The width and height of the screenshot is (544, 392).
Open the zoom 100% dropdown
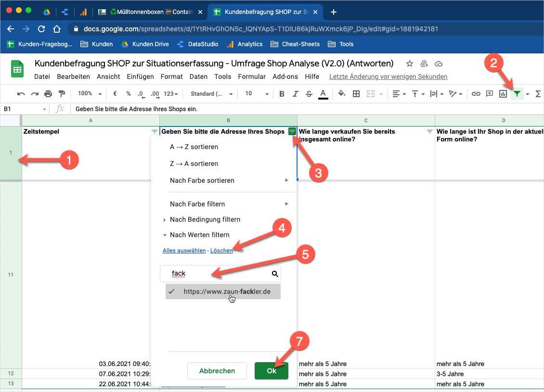point(90,94)
